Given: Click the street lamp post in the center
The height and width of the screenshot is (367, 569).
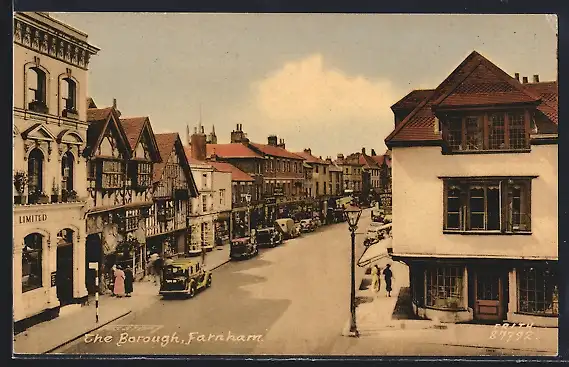Looking at the screenshot, I should coord(353,270).
